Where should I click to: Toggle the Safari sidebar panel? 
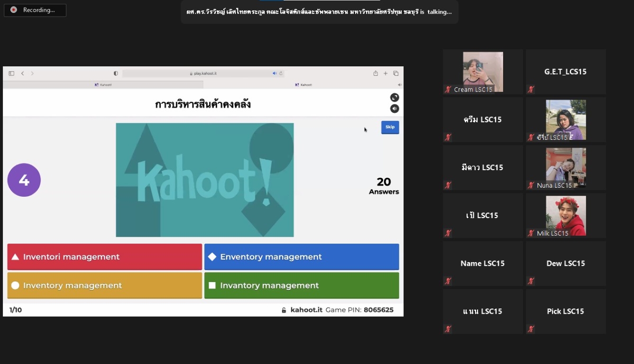tap(11, 73)
